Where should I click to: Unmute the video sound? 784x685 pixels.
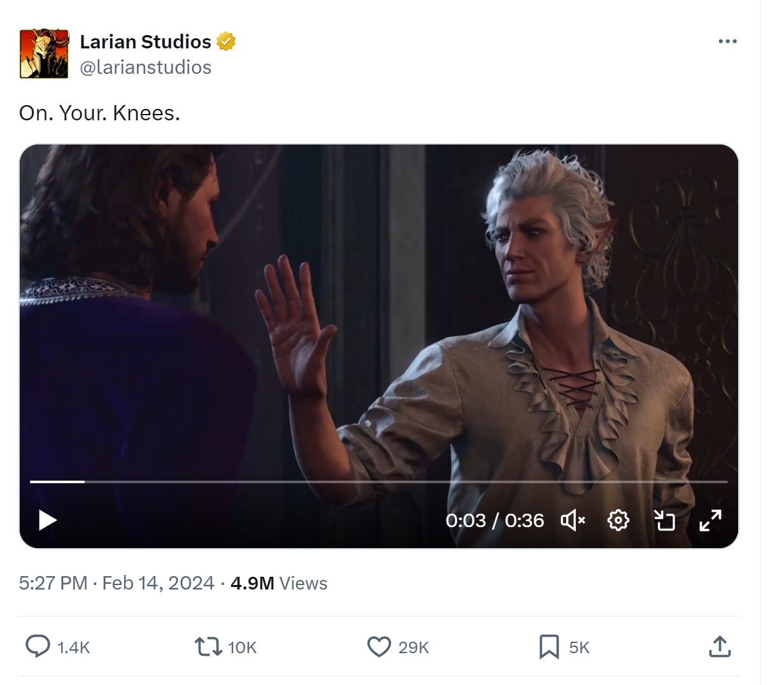coord(573,520)
